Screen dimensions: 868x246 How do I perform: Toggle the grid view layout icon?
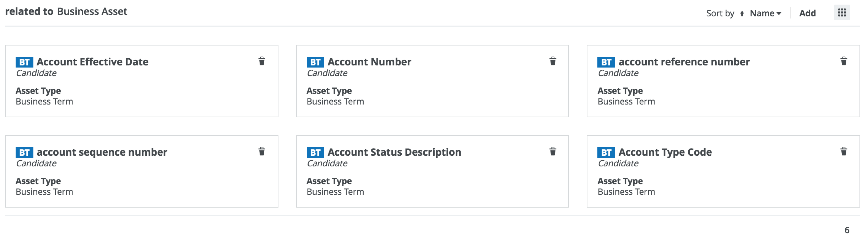(x=842, y=13)
